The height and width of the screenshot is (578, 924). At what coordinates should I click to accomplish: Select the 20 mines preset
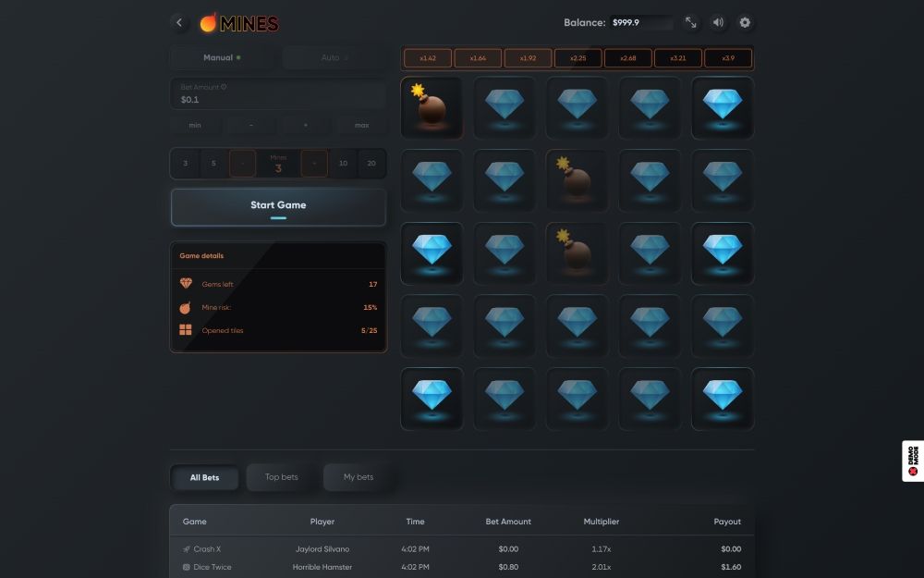pos(371,164)
